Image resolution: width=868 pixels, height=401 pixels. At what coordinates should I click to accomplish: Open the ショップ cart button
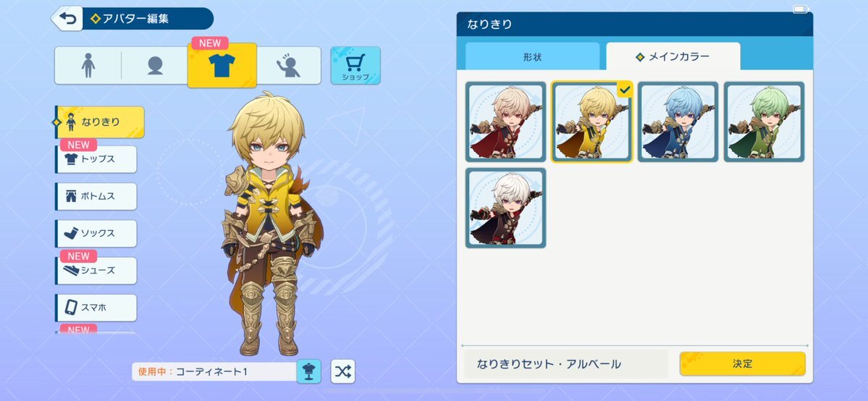pos(355,65)
